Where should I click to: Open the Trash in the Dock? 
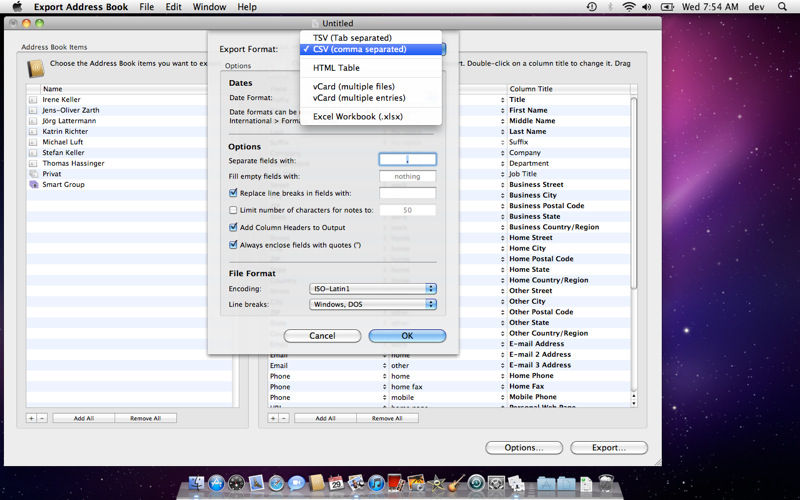click(x=606, y=483)
